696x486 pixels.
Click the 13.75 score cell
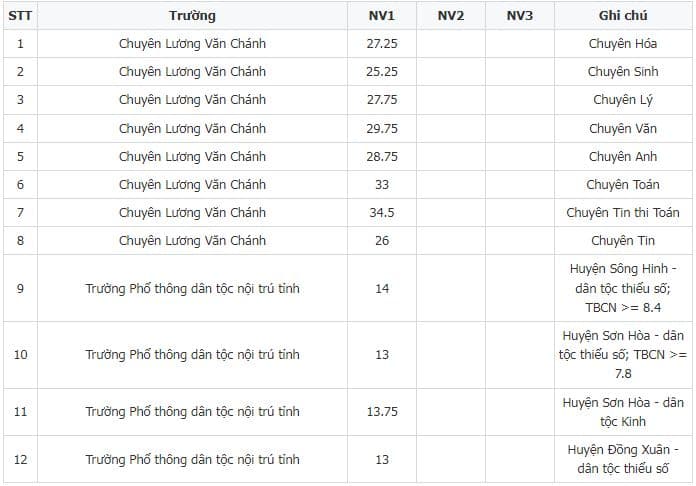tap(381, 412)
